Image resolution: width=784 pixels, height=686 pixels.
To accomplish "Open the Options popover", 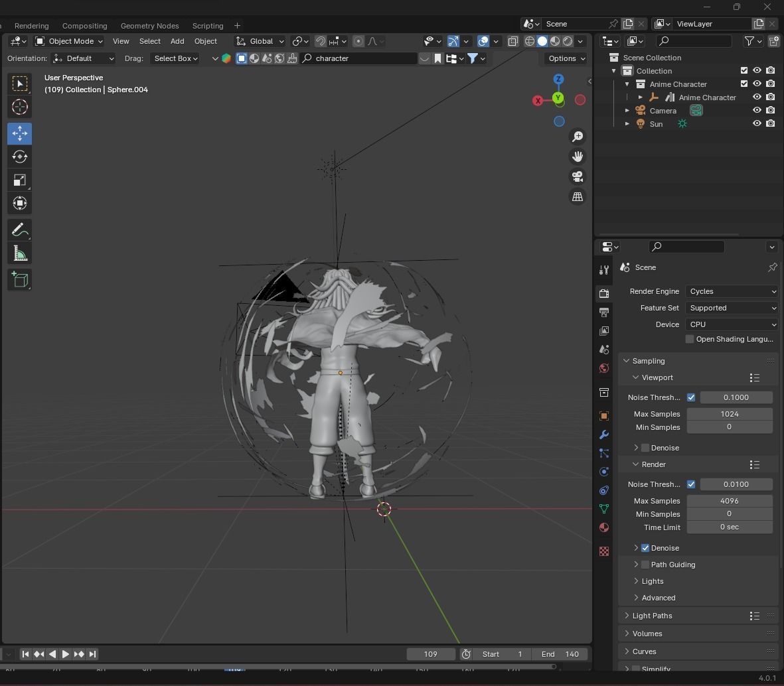I will point(566,58).
